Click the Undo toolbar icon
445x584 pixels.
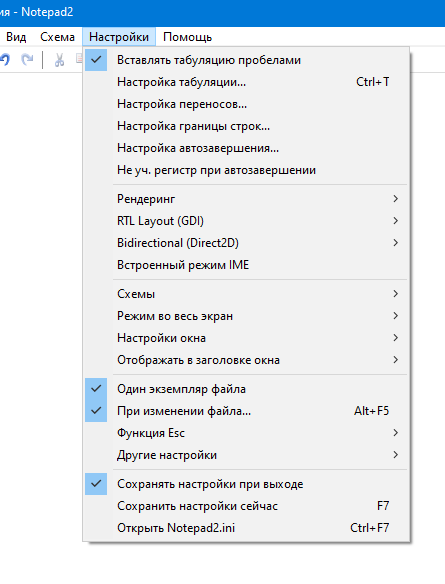(4, 60)
